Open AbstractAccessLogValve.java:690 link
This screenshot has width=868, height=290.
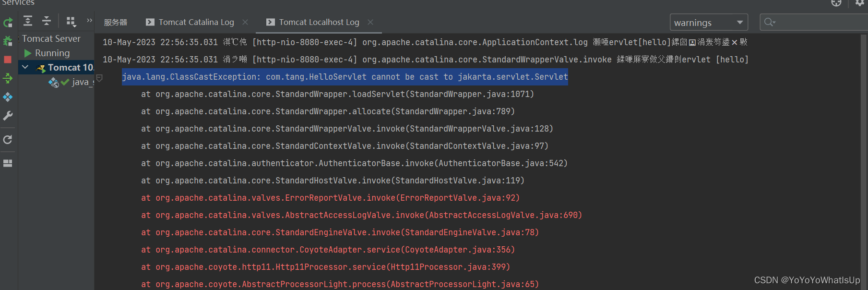coord(503,215)
